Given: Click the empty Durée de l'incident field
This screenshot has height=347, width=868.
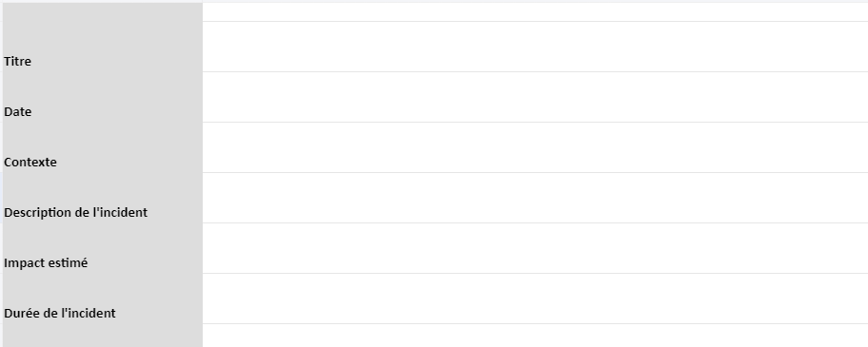Looking at the screenshot, I should (x=535, y=299).
